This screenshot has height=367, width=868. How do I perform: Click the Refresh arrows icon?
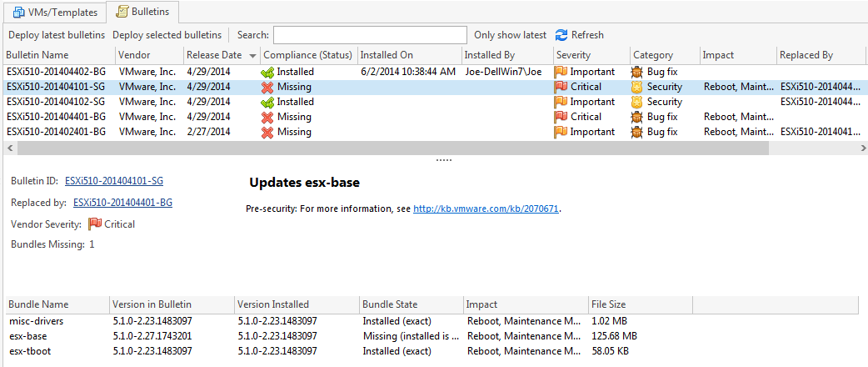click(561, 35)
